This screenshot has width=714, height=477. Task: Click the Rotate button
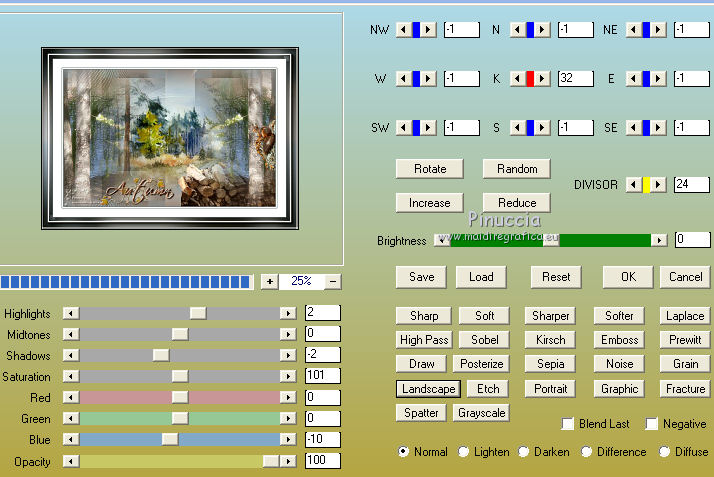click(x=430, y=169)
